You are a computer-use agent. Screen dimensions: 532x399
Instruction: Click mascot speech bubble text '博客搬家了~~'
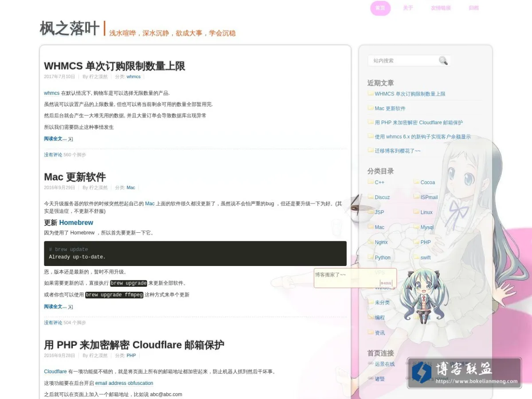(x=330, y=274)
